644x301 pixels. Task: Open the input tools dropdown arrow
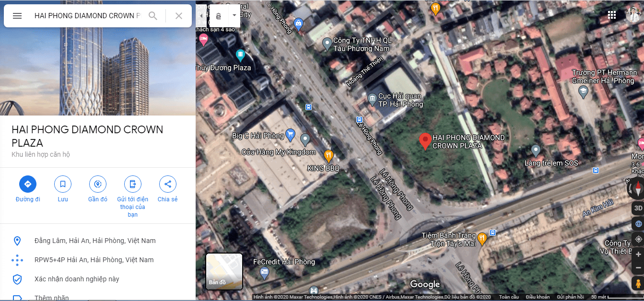234,15
